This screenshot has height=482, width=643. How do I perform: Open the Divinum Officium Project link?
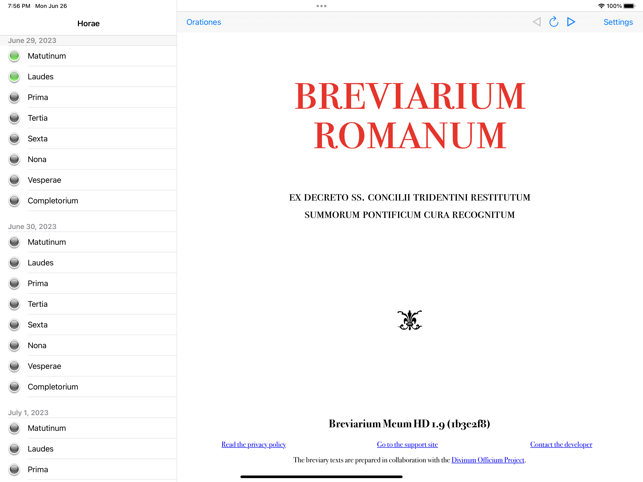pyautogui.click(x=488, y=460)
